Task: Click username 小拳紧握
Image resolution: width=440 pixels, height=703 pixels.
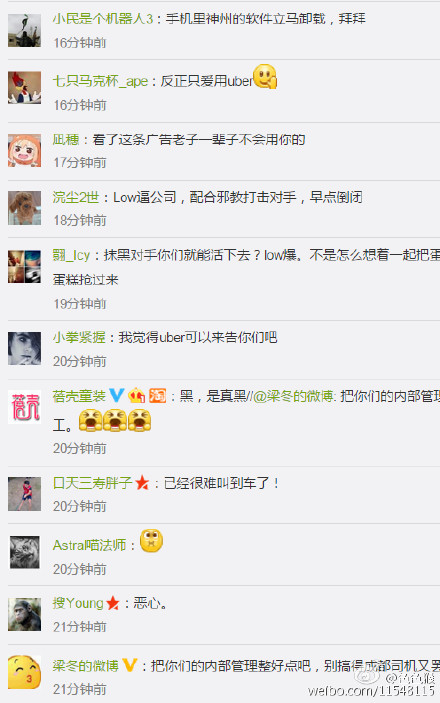Action: click(79, 337)
